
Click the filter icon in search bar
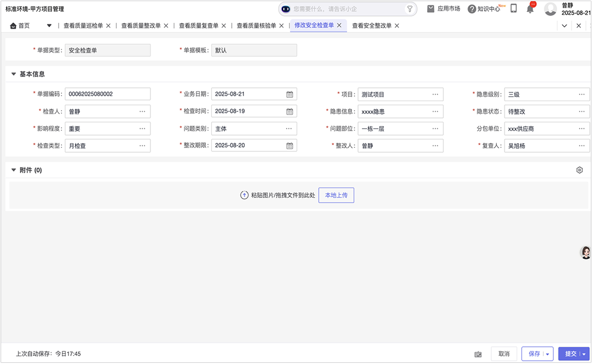tap(410, 9)
